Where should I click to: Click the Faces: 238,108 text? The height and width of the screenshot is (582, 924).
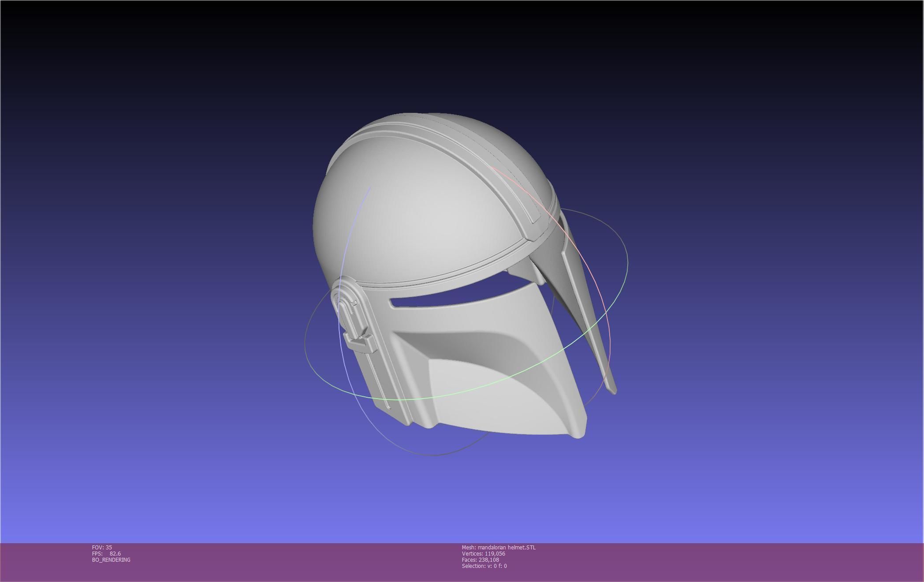[x=480, y=560]
